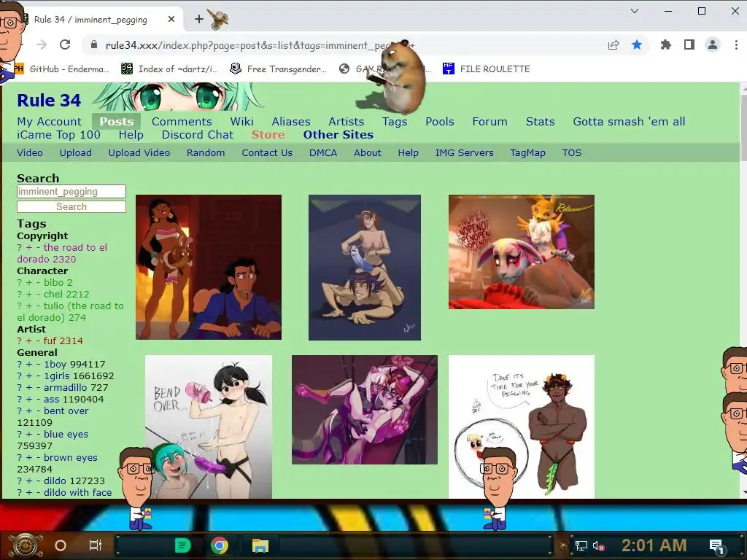Viewport: 747px width, 560px height.
Task: Open the Help link beside About
Action: tap(409, 153)
